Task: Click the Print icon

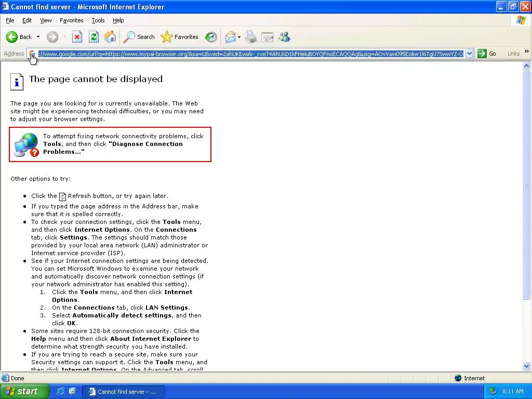Action: (251, 37)
